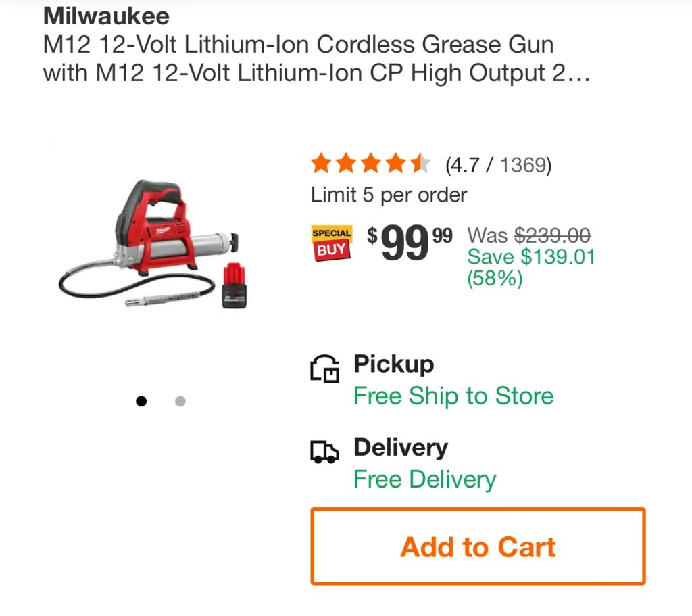The height and width of the screenshot is (616, 692).
Task: Select the first black carousel dot
Action: [141, 401]
